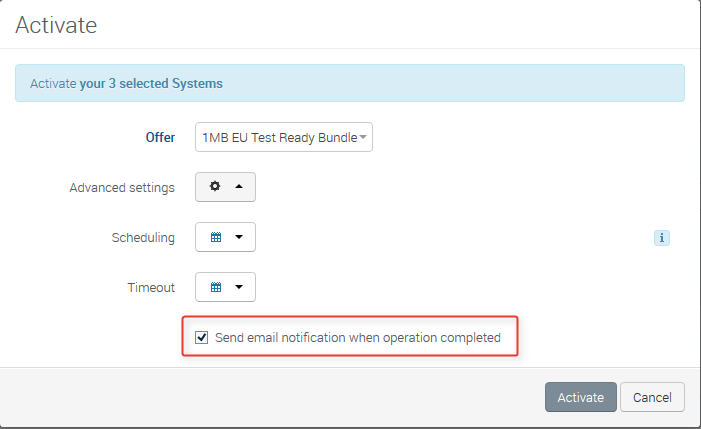Viewport: 701px width, 429px height.
Task: Click the 'Activate' dialog title
Action: pyautogui.click(x=56, y=25)
